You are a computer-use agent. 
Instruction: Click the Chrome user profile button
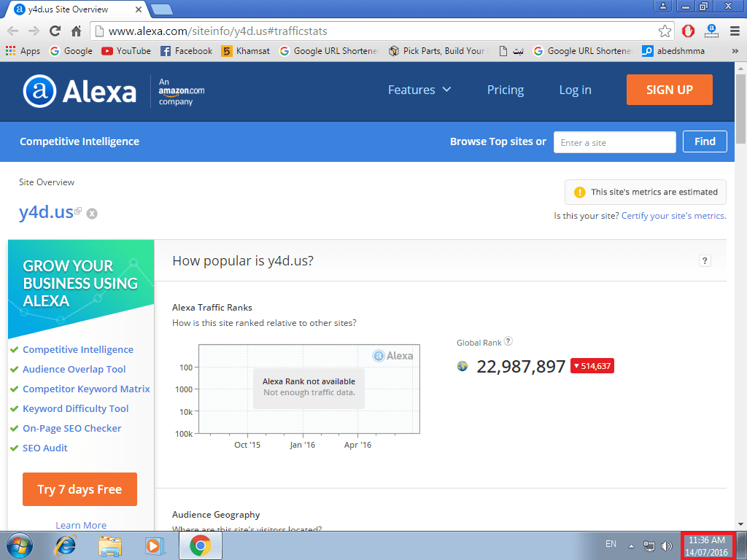662,6
